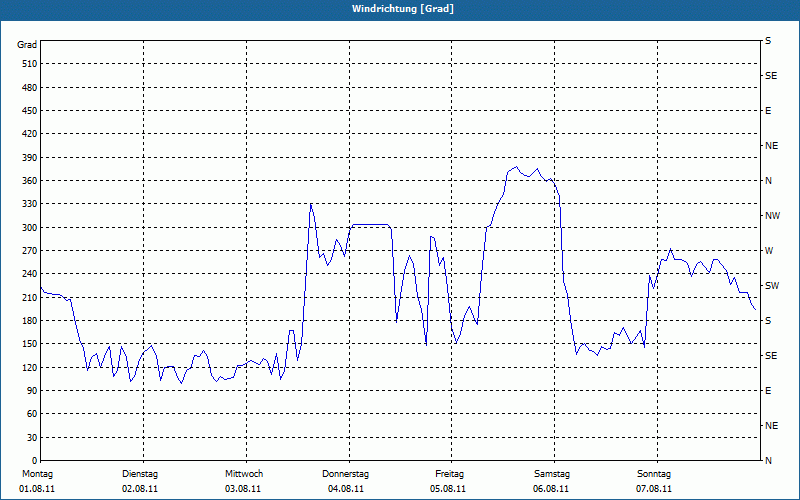Select the 510 value on the degree axis
Image resolution: width=800 pixels, height=500 pixels.
pos(30,64)
